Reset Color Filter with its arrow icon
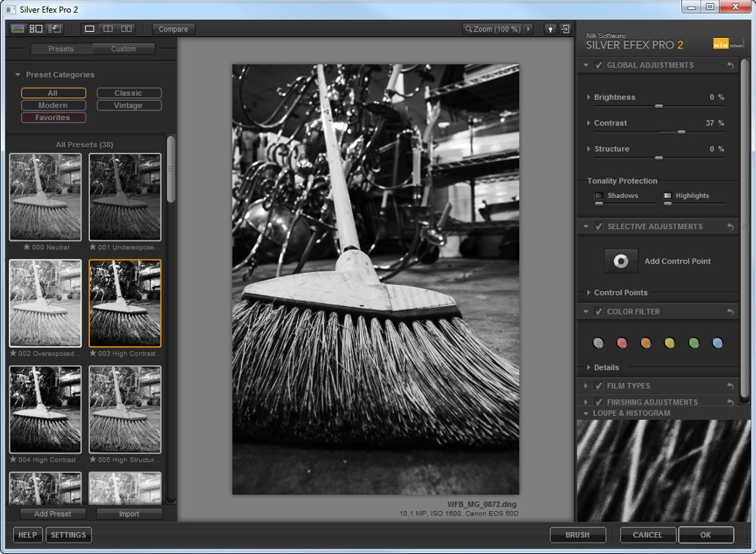Image resolution: width=756 pixels, height=554 pixels. (730, 312)
